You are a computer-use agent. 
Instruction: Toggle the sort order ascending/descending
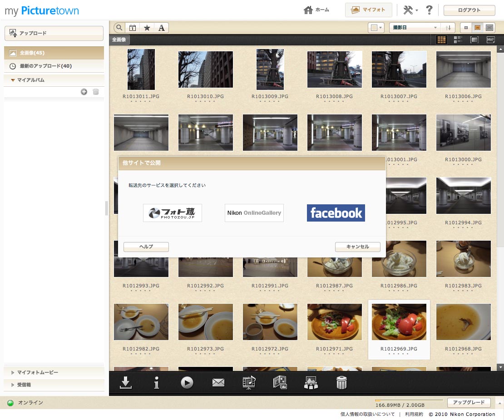(x=448, y=27)
